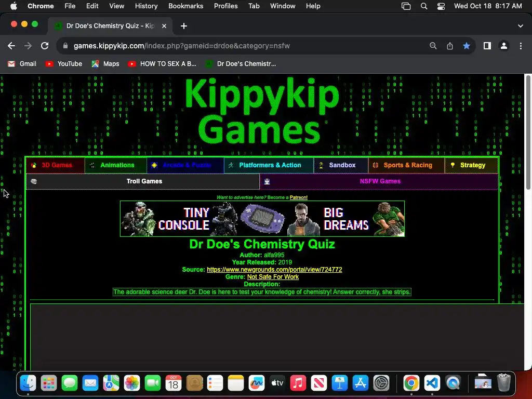
Task: Open Control Center in menu bar
Action: point(441,6)
